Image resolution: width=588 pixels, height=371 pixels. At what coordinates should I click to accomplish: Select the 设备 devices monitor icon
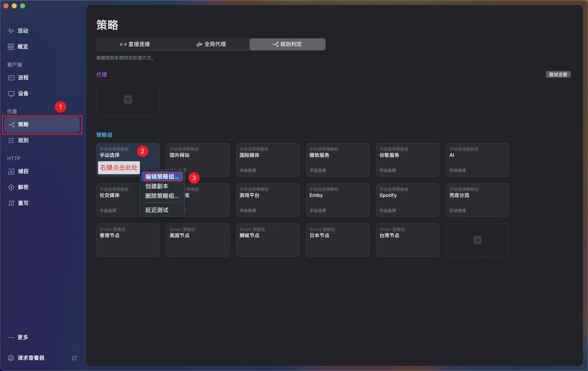point(11,94)
